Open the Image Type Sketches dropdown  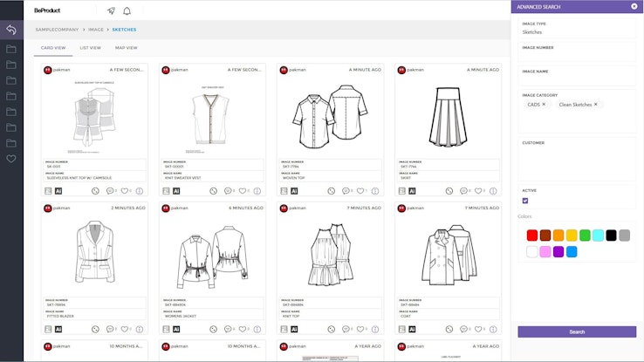(577, 32)
